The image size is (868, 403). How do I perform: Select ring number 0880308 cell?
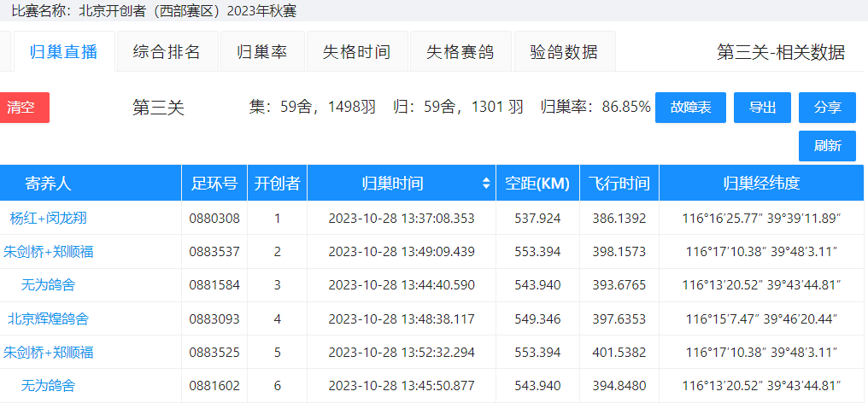pos(214,219)
